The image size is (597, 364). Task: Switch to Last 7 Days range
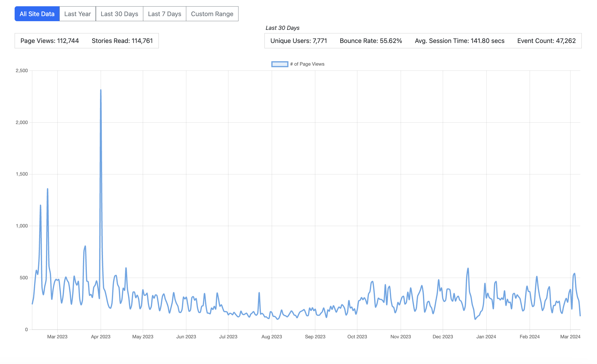pyautogui.click(x=164, y=14)
